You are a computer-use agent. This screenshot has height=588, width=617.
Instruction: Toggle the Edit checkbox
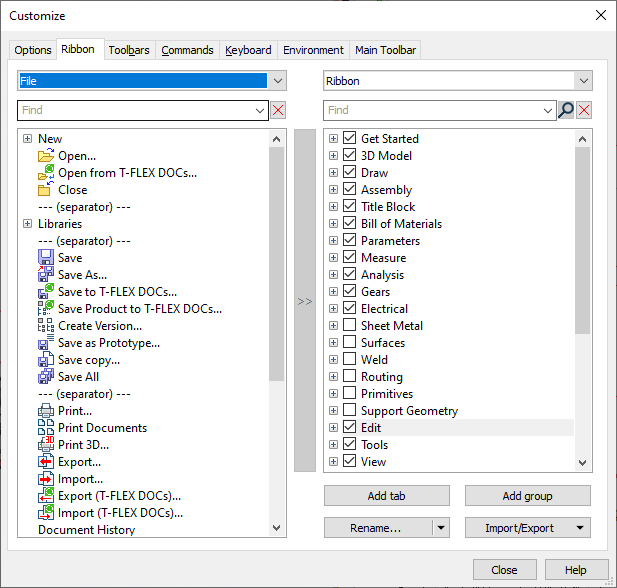349,427
